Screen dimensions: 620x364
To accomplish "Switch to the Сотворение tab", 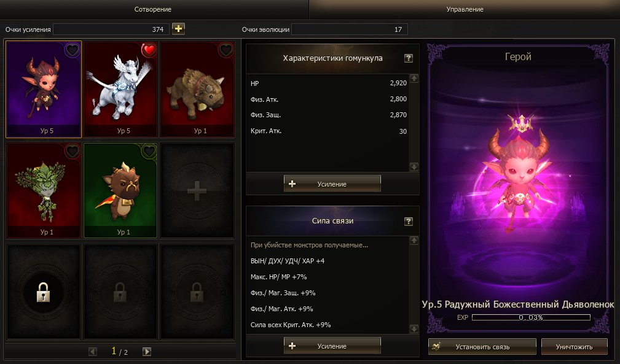I will pos(152,9).
